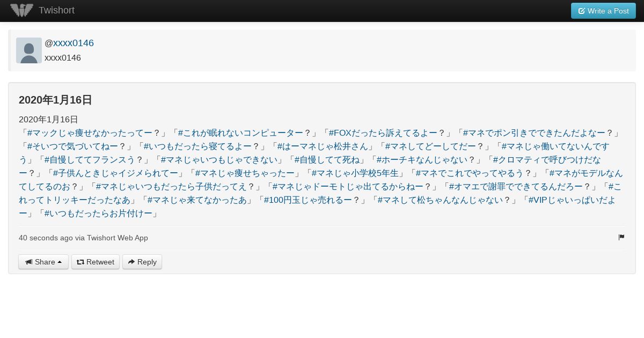Click the Retweet button
Screen dimensions: 644x338
coord(96,262)
